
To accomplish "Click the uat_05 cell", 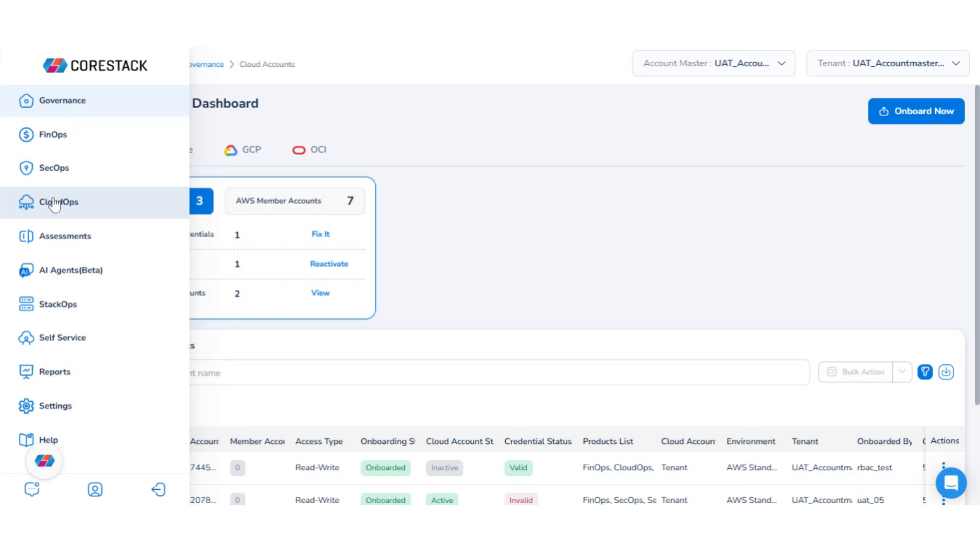I will (870, 500).
